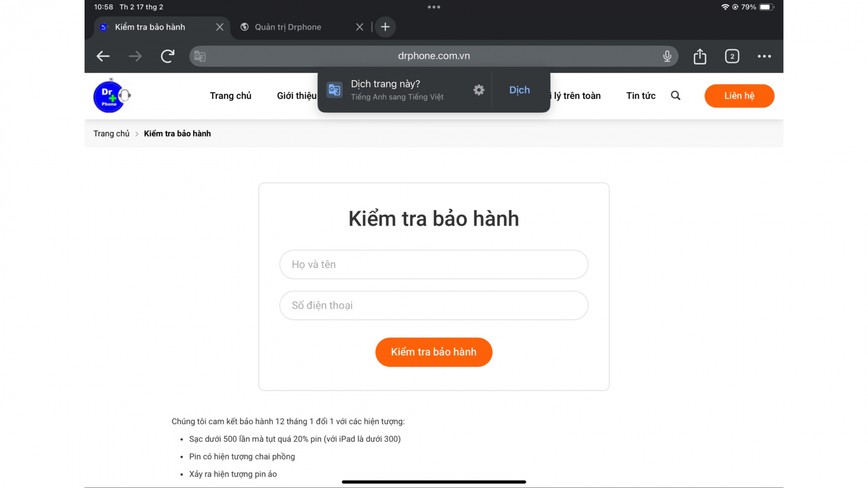Tap the microphone icon in address bar
Viewport: 868px width, 488px height.
pos(667,56)
